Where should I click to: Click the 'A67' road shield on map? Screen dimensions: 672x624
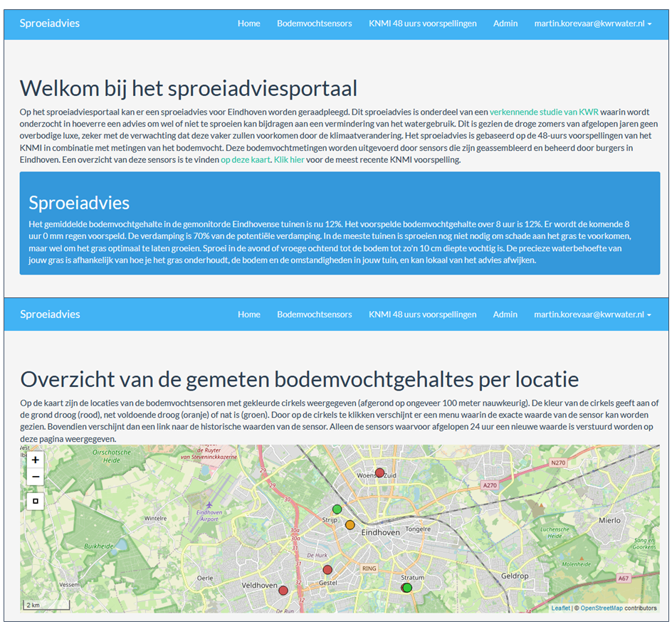[x=623, y=578]
